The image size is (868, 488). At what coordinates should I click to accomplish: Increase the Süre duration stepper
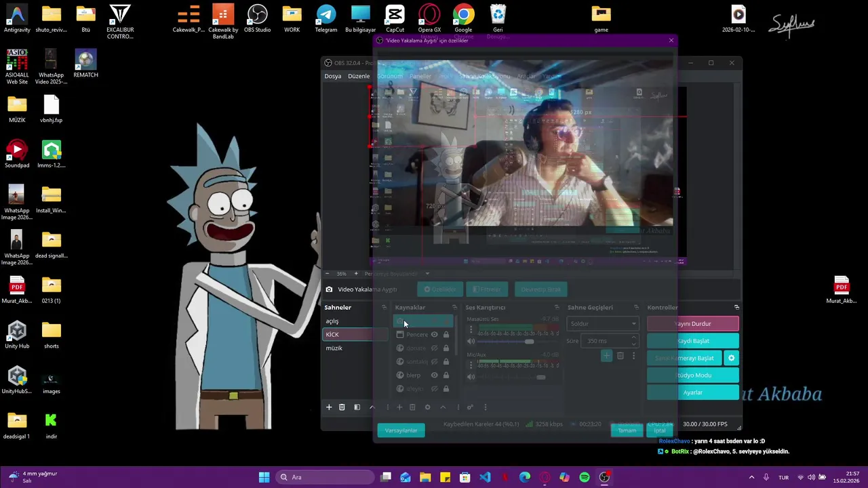[634, 338]
